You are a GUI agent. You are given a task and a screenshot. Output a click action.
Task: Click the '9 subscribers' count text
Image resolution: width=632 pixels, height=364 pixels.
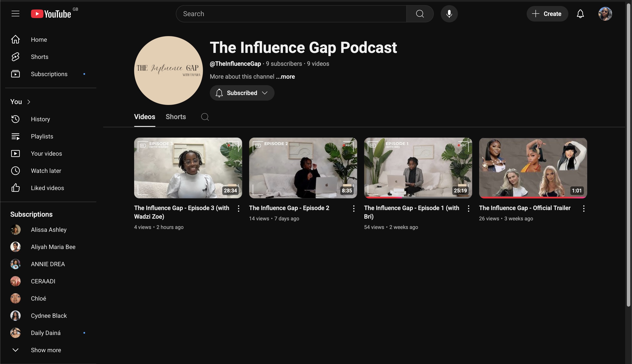284,64
